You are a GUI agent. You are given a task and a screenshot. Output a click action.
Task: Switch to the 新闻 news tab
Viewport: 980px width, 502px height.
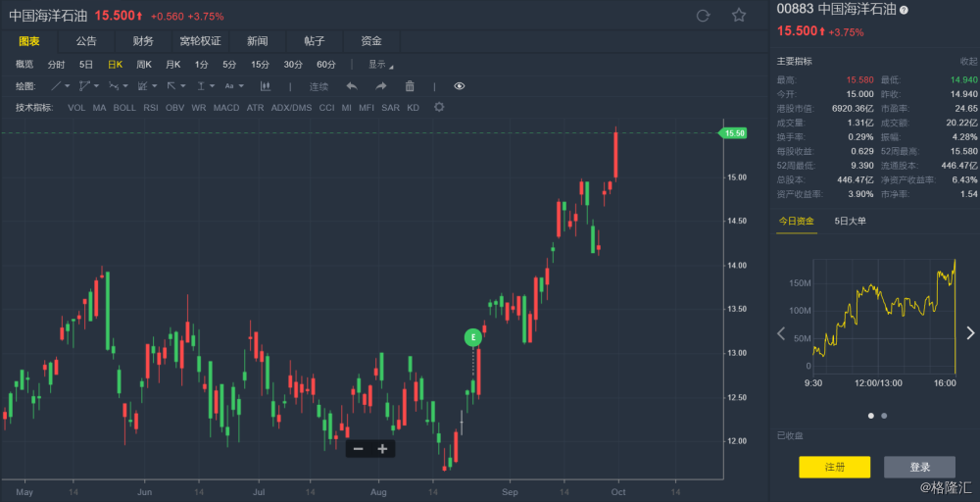258,41
